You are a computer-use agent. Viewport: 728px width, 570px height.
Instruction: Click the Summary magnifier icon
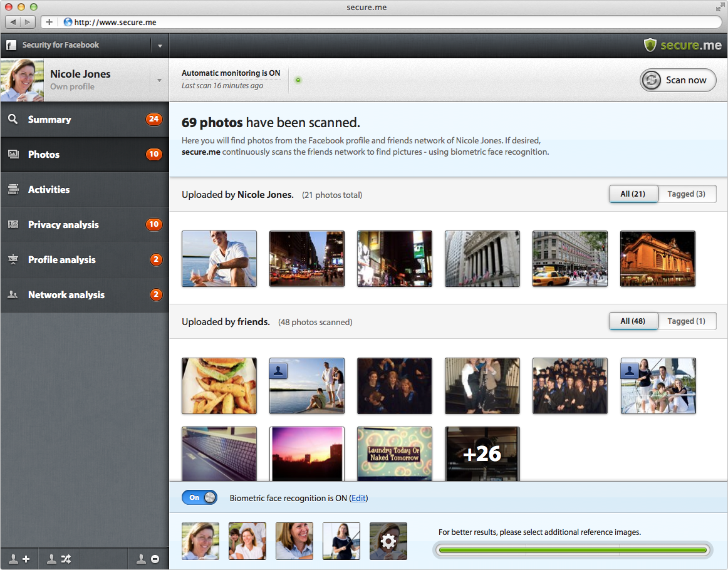13,119
